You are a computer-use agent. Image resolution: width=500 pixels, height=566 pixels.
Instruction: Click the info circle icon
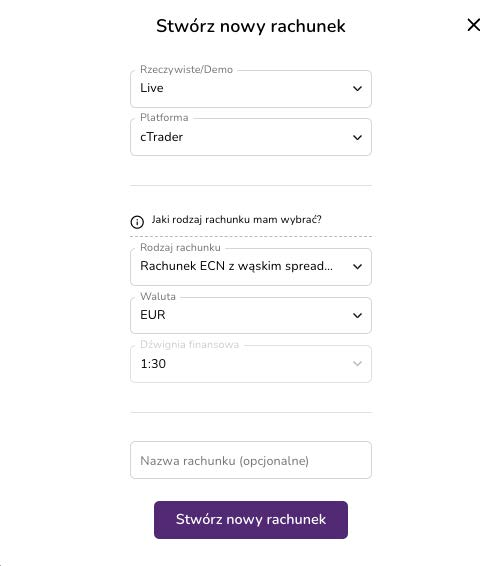click(x=137, y=222)
